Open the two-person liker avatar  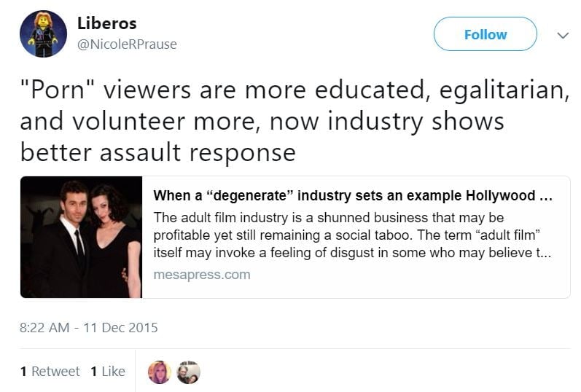click(188, 372)
